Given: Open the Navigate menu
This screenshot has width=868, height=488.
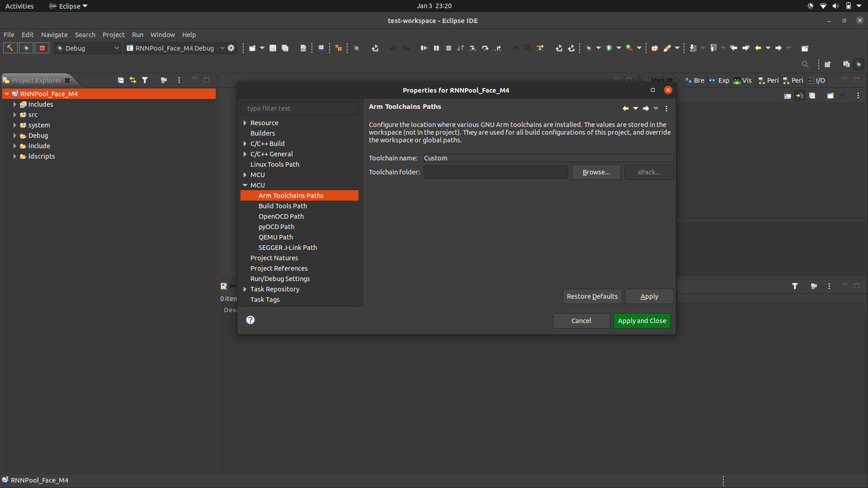Looking at the screenshot, I should pos(54,35).
